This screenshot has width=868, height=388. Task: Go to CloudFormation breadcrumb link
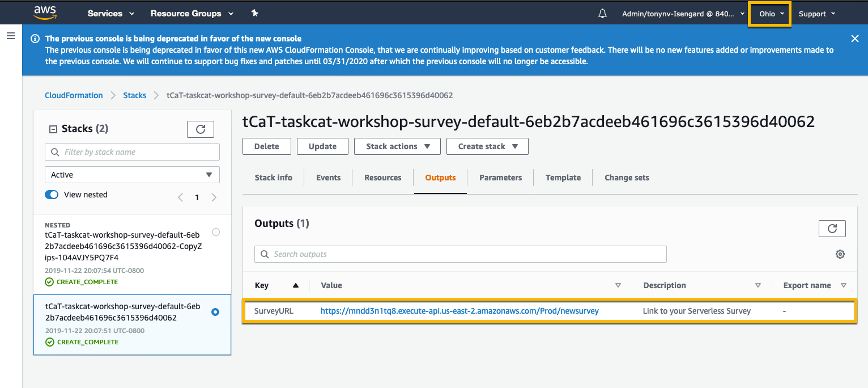click(74, 95)
